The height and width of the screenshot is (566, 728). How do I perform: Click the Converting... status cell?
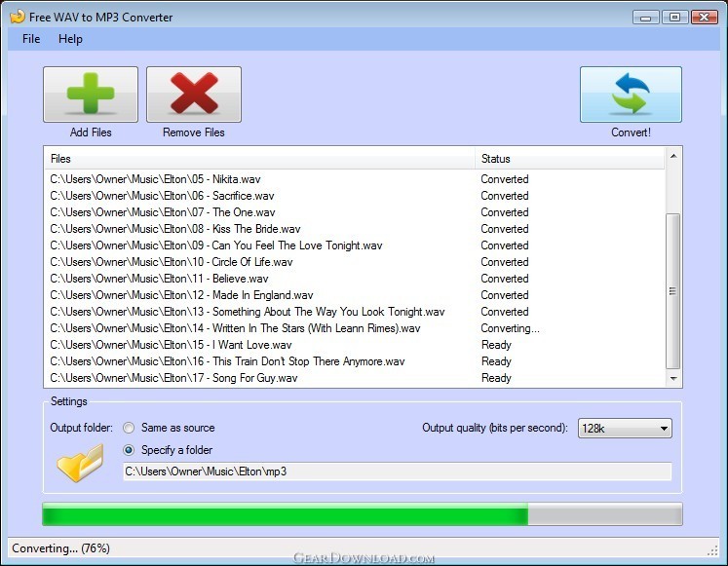point(510,328)
